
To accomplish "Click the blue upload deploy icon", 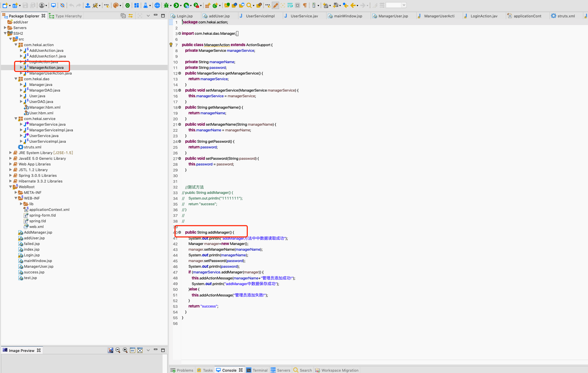I will [x=88, y=5].
